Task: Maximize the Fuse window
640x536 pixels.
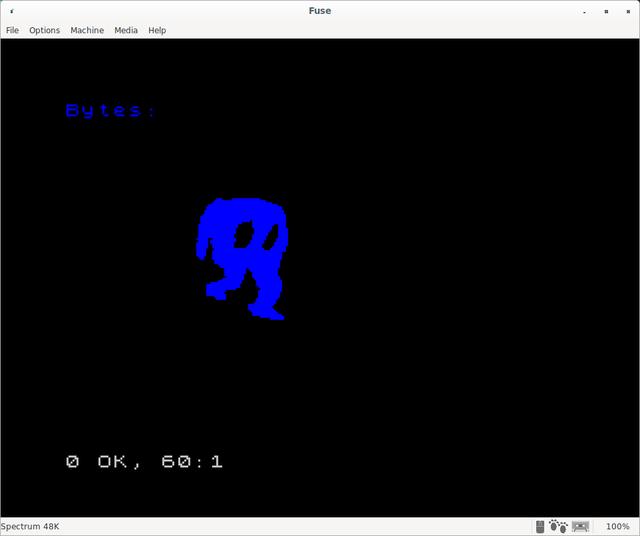Action: coord(606,11)
